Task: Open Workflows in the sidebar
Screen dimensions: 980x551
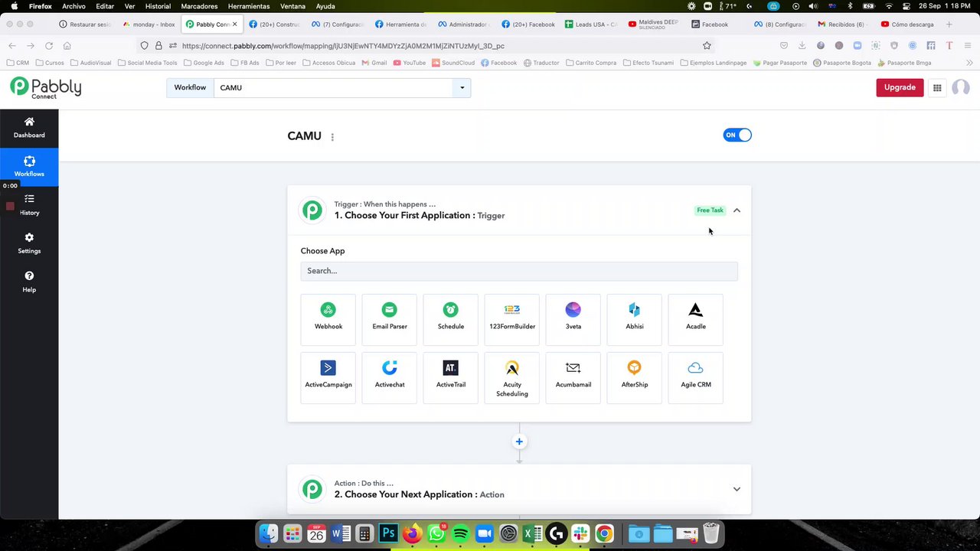Action: [x=29, y=166]
